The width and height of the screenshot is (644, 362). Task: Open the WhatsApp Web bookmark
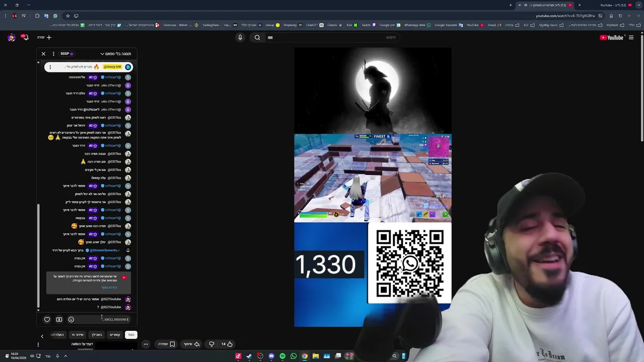tap(418, 25)
